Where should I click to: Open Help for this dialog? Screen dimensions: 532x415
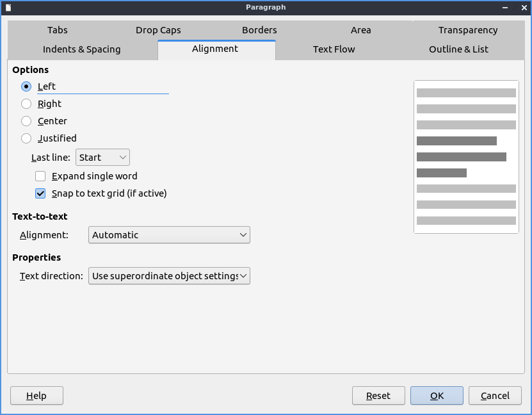36,396
